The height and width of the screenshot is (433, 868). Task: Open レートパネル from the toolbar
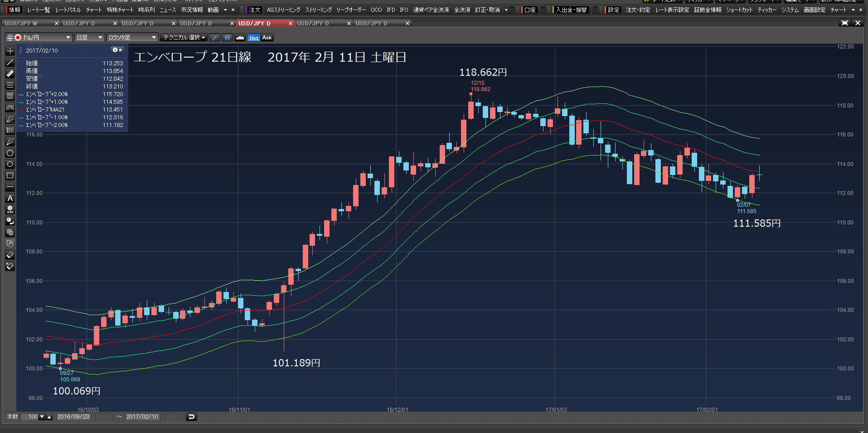click(68, 10)
